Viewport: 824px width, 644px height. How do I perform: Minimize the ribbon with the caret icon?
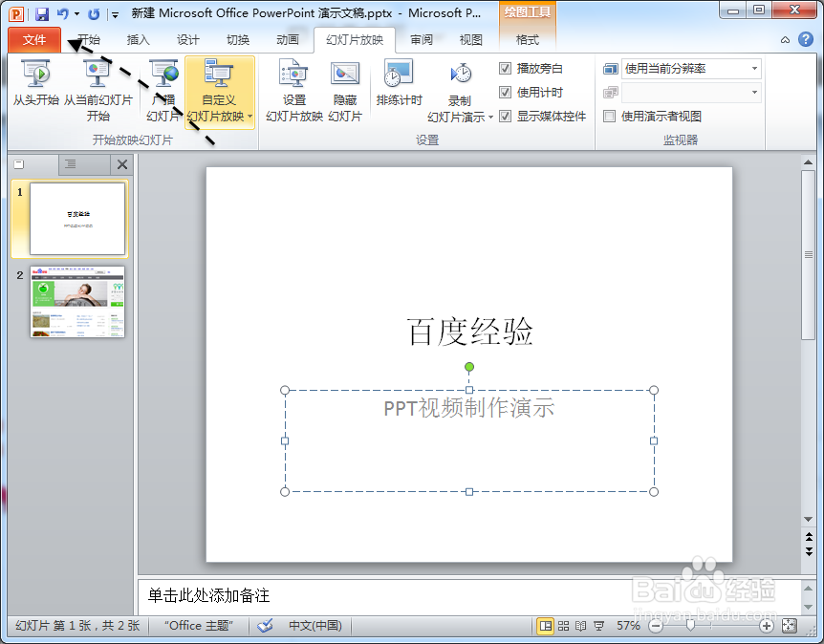pyautogui.click(x=785, y=39)
